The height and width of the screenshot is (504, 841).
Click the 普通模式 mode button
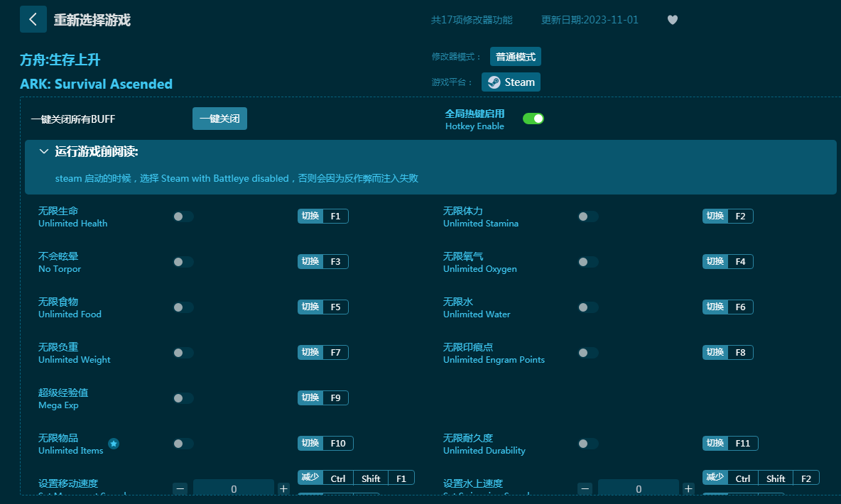pos(516,57)
